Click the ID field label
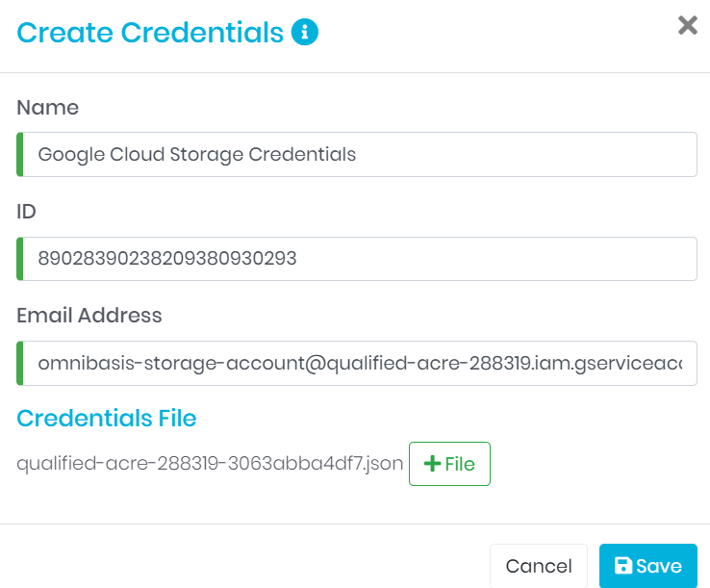Viewport: 710px width, 588px height. click(26, 211)
